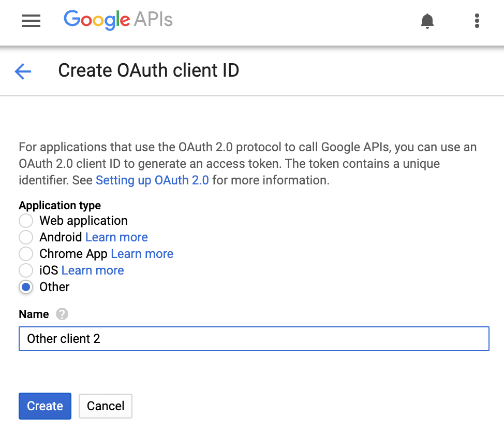Click Learn more next to Android
The height and width of the screenshot is (432, 504).
tap(116, 237)
